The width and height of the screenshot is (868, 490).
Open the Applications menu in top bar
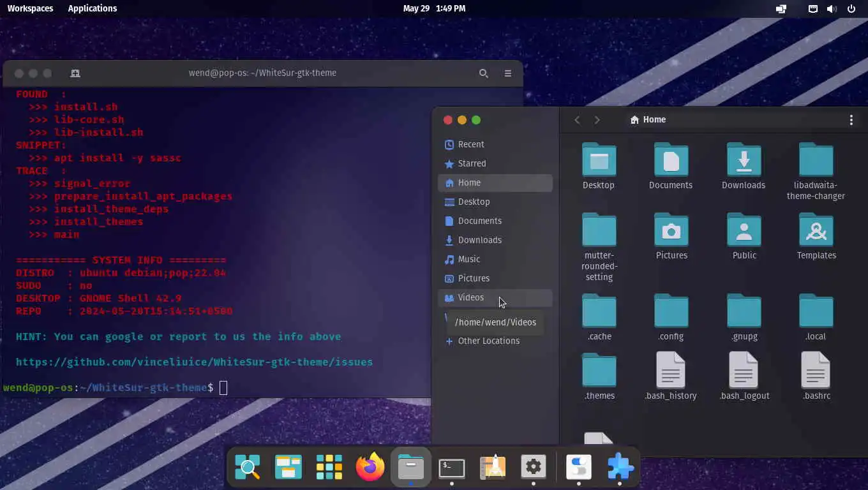point(93,8)
